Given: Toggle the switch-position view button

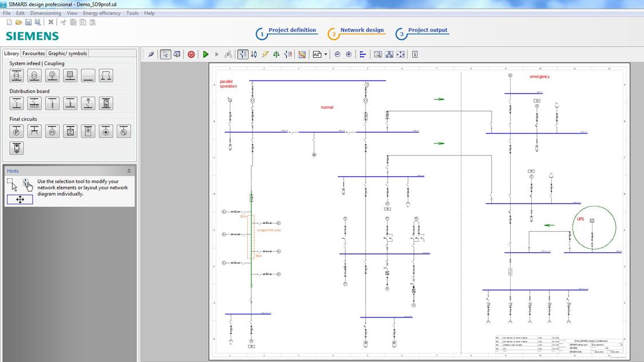Looking at the screenshot, I should 243,54.
